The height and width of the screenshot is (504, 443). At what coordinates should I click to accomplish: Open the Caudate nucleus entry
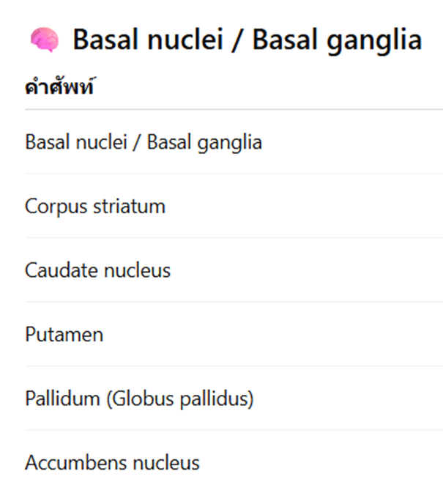pos(97,270)
